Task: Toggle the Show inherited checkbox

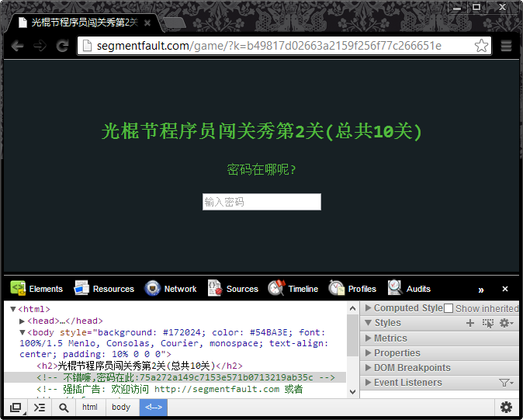Action: [x=449, y=308]
